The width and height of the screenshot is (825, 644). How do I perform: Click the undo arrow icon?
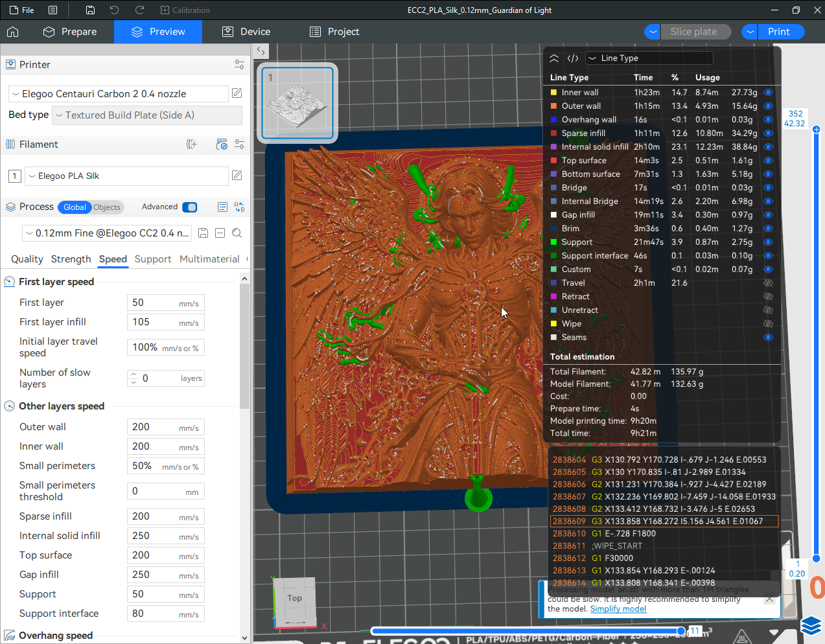[114, 10]
